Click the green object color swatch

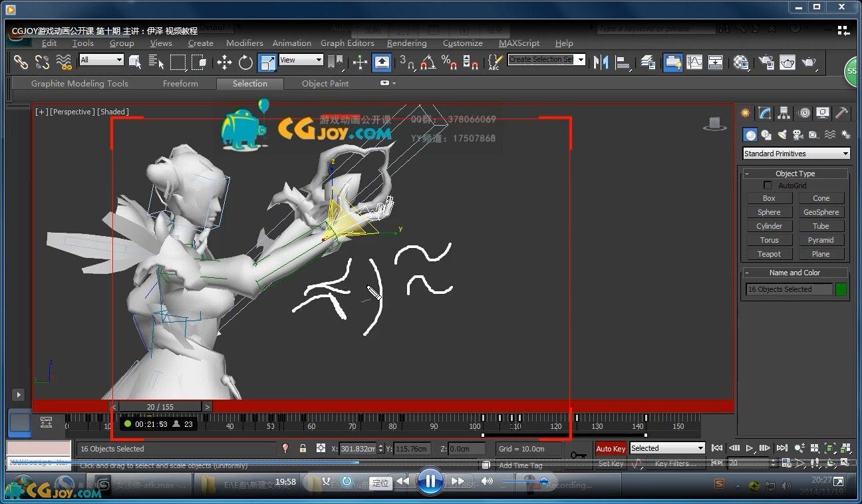(x=841, y=289)
